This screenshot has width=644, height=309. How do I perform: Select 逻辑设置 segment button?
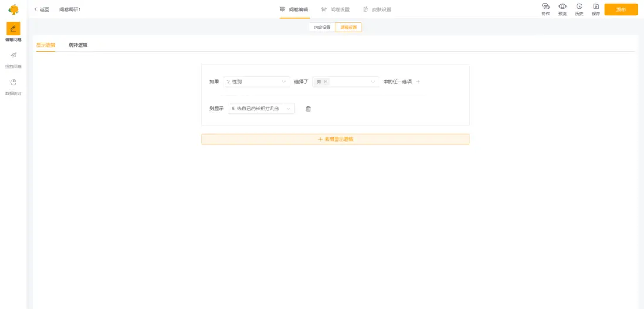(349, 27)
